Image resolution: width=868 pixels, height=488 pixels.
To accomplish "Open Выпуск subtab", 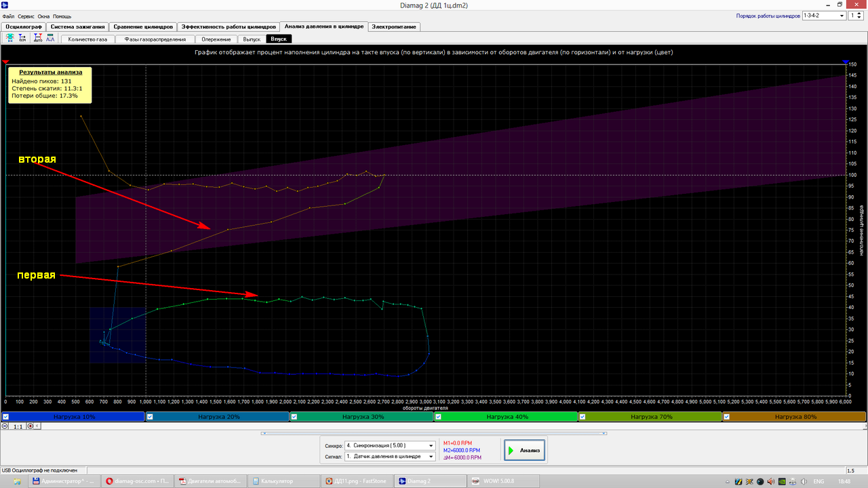I will pyautogui.click(x=252, y=39).
